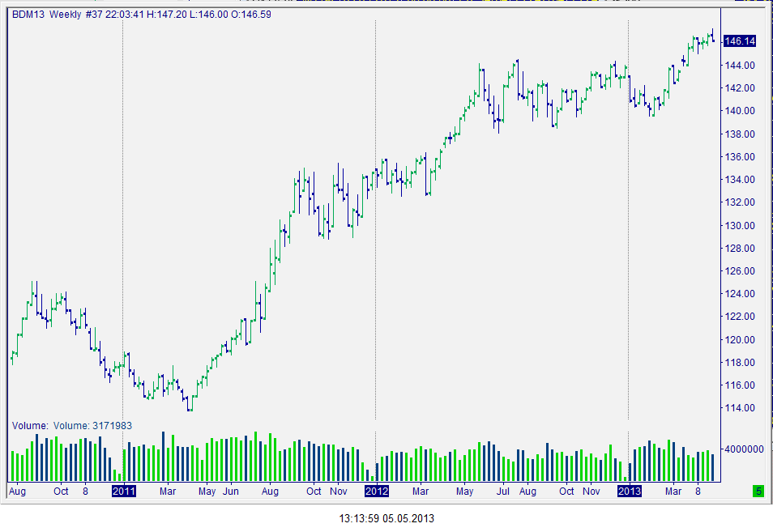Click the #37 bar number label
Viewport: 773px width, 532px height.
pos(94,15)
